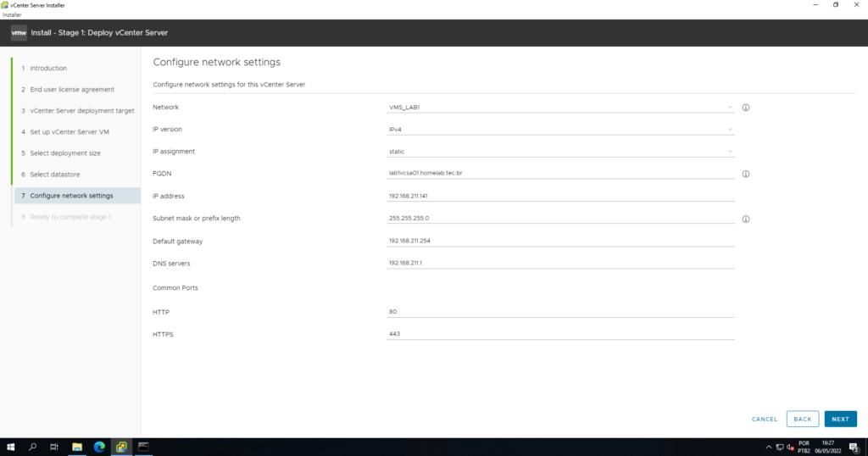This screenshot has width=868, height=456.
Task: Select step 7 Configure network settings
Action: (76, 195)
